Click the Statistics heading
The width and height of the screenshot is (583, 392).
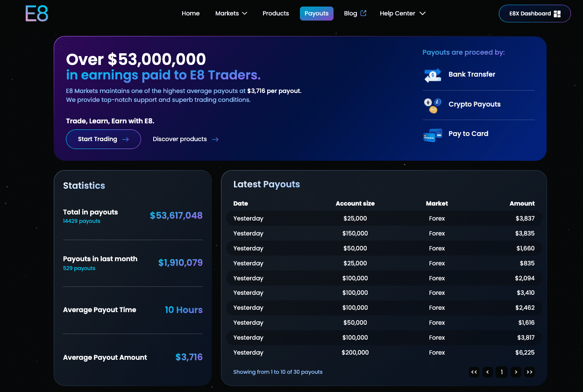click(x=84, y=185)
